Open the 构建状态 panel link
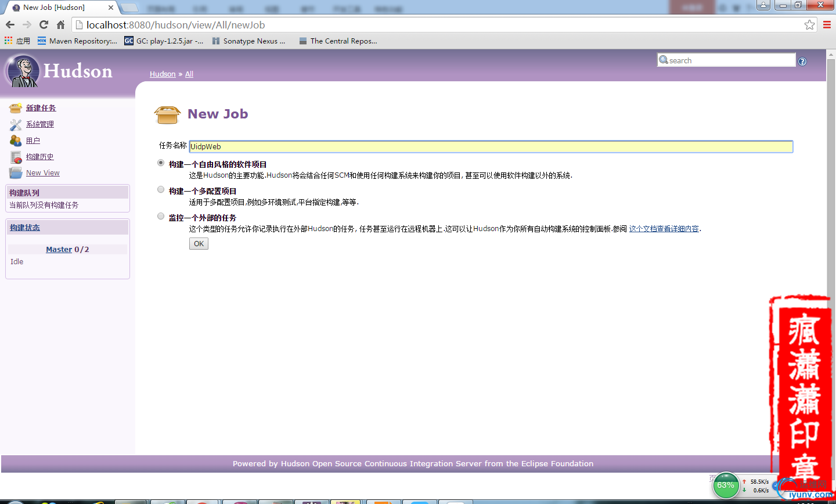This screenshot has width=836, height=504. click(25, 228)
